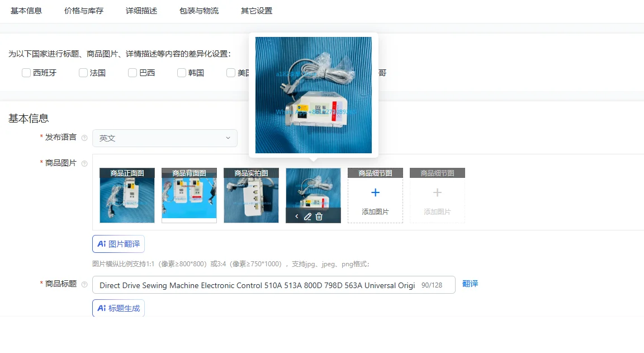
Task: Click the image ratio hint text
Action: [231, 264]
